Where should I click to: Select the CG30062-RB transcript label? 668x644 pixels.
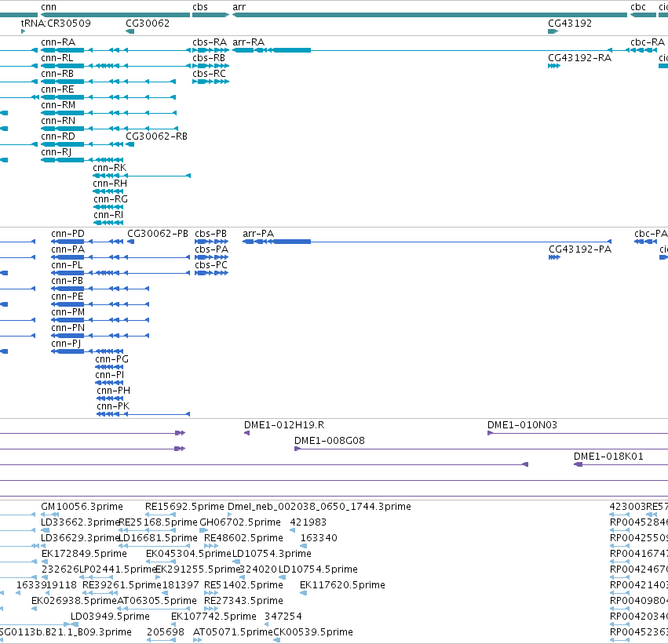(156, 136)
